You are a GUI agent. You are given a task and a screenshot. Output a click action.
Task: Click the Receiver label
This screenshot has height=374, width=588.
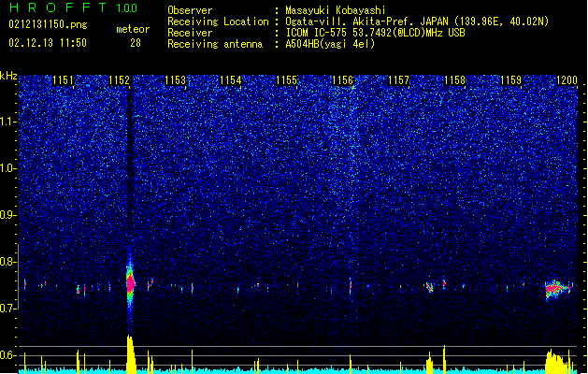tap(190, 33)
